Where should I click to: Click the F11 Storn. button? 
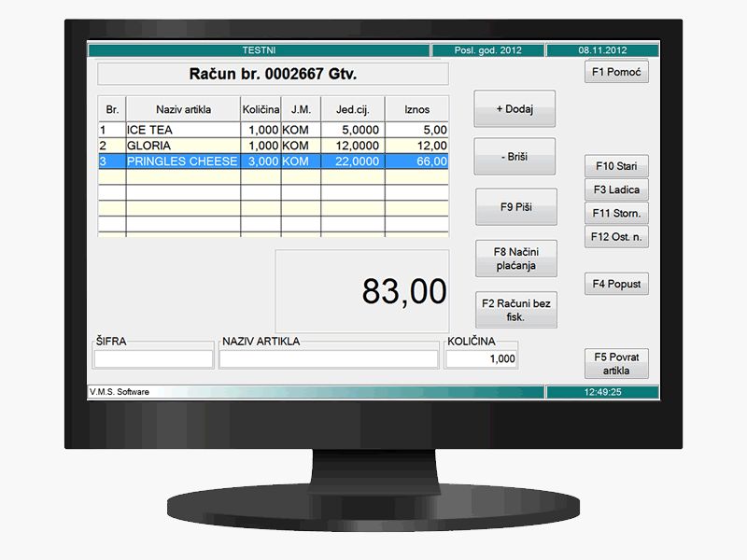[616, 213]
